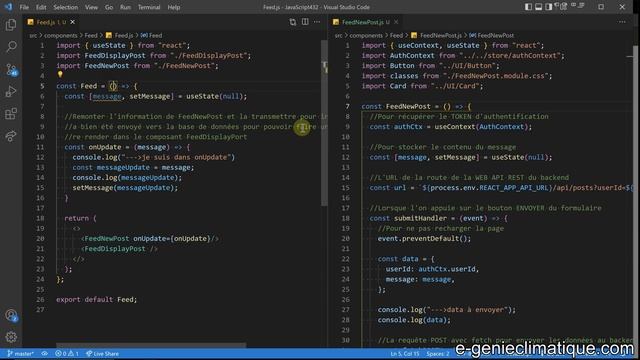This screenshot has height=360, width=640.
Task: Open the Source Control view
Action: click(x=11, y=69)
